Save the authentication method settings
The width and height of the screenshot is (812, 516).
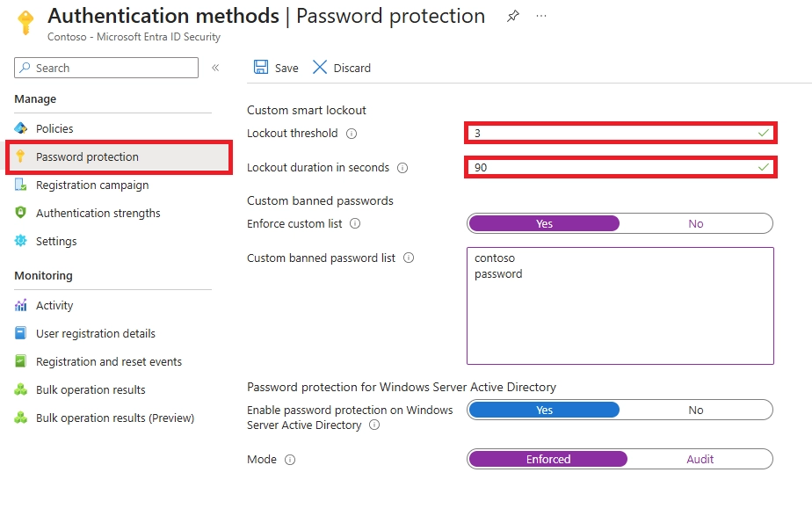point(275,67)
